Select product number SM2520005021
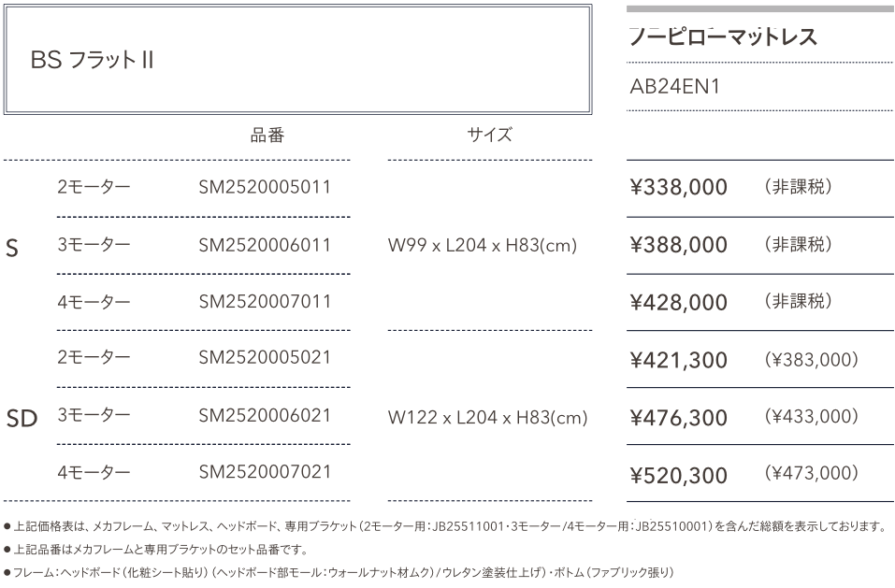This screenshot has width=895, height=588. 265,358
